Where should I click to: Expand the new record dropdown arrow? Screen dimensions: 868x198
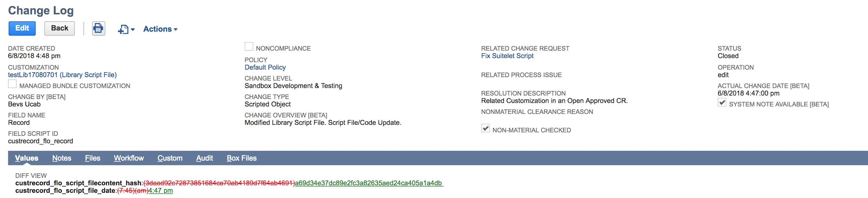tap(133, 30)
